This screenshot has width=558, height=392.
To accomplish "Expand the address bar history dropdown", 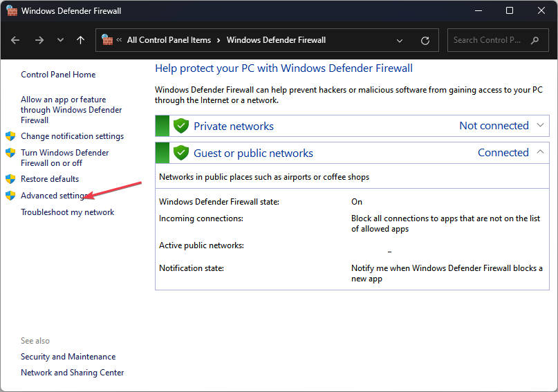I will tap(400, 41).
